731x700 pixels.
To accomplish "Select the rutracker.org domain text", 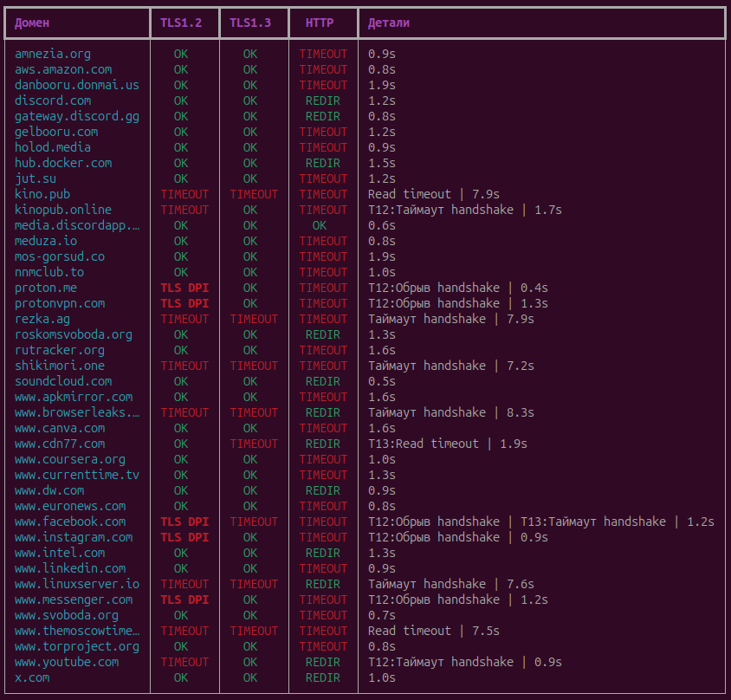I will (x=60, y=350).
